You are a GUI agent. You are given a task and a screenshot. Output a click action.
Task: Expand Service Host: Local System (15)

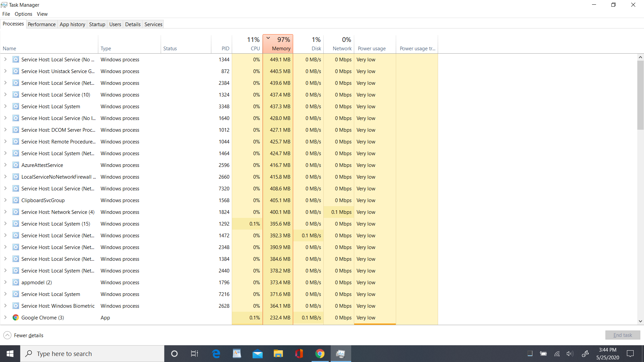(x=5, y=224)
